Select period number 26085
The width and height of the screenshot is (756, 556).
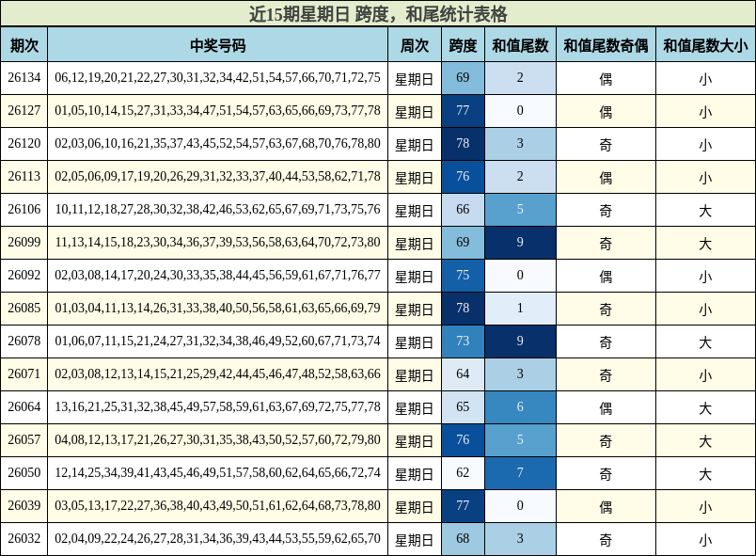click(24, 308)
